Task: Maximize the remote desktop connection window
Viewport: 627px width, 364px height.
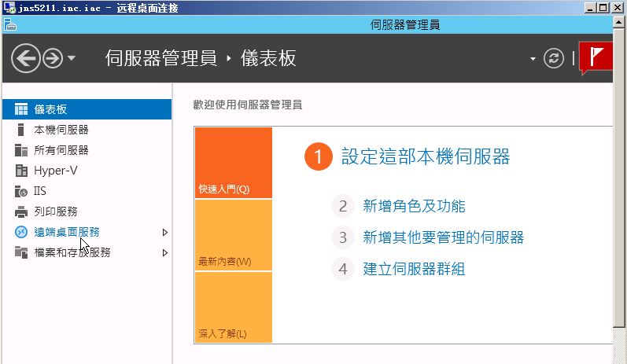Action: 604,8
